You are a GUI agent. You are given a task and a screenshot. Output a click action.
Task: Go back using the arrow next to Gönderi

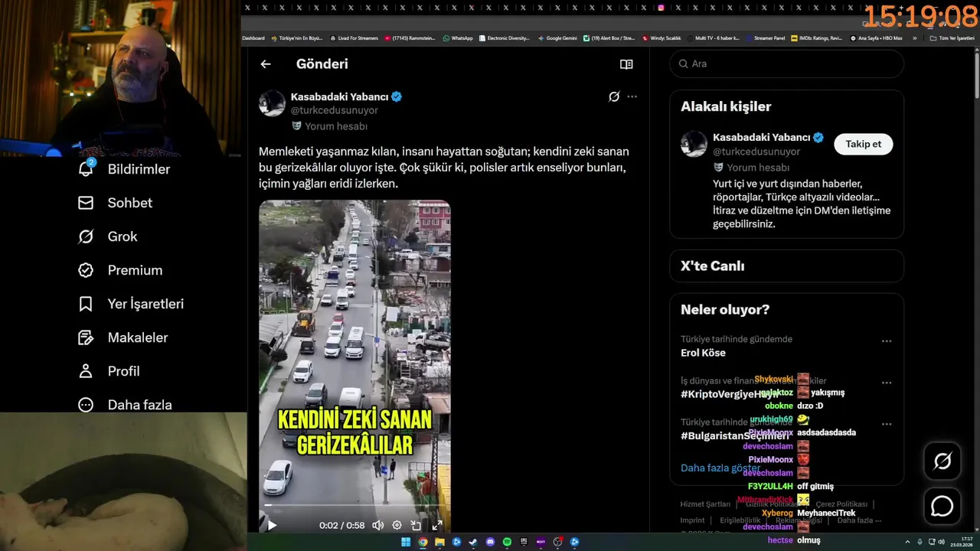[265, 64]
